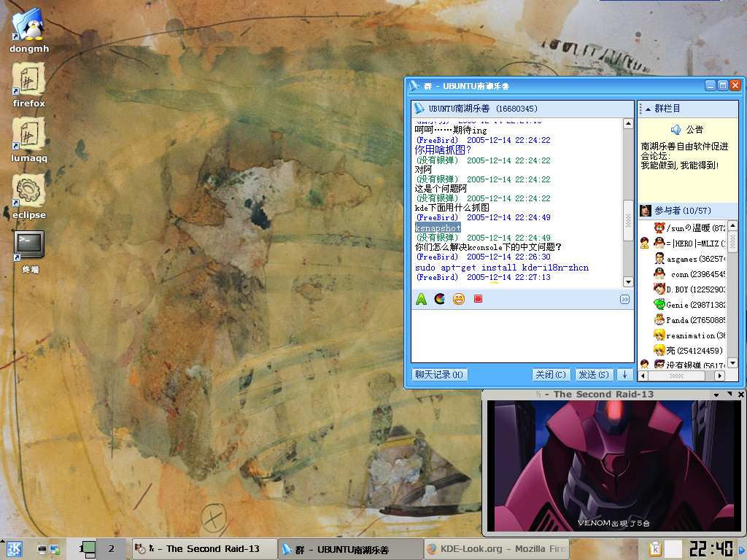
Task: Shade the video player using its corner arrow button
Action: click(729, 394)
